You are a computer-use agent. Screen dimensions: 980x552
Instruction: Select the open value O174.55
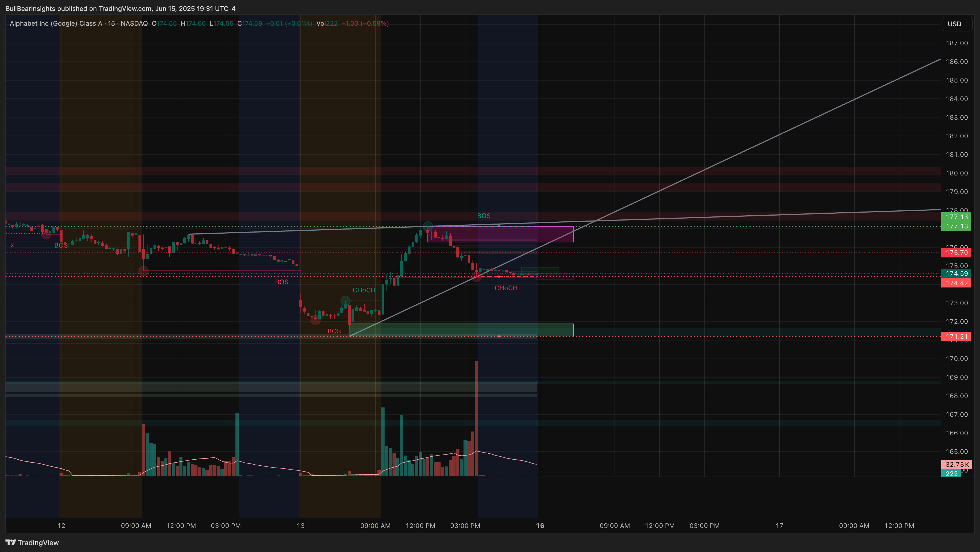point(164,24)
